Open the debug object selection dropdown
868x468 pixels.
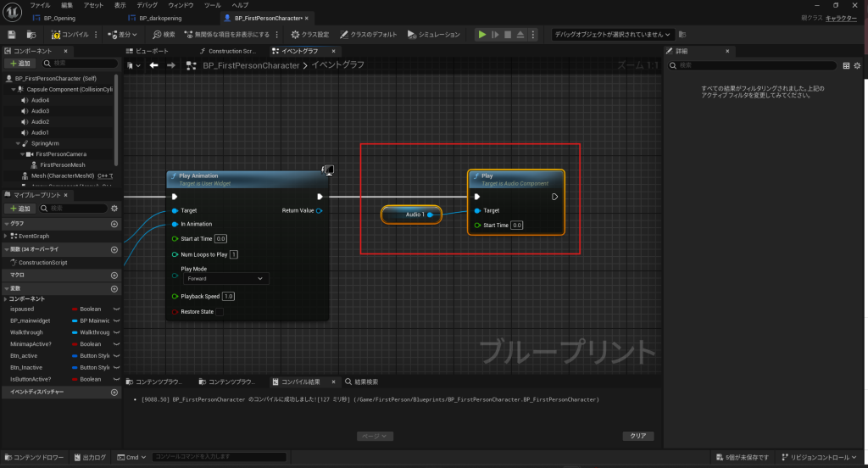pyautogui.click(x=613, y=35)
